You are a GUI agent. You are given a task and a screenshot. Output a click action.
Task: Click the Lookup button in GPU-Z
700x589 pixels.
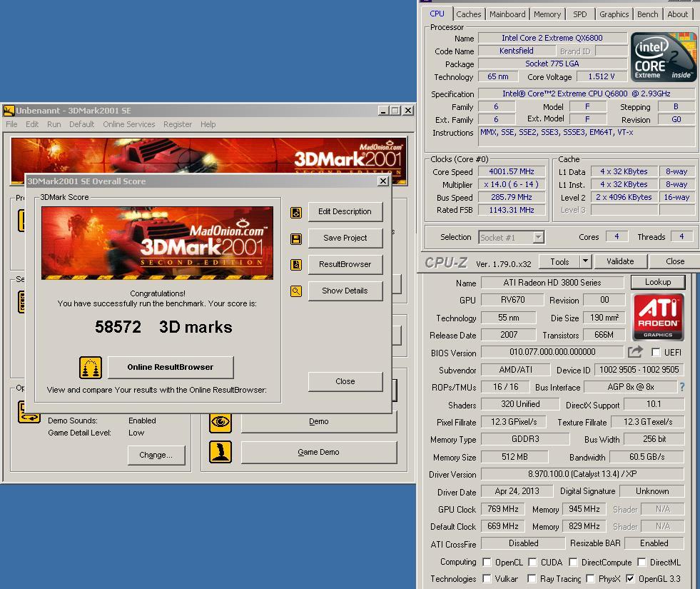(x=658, y=282)
